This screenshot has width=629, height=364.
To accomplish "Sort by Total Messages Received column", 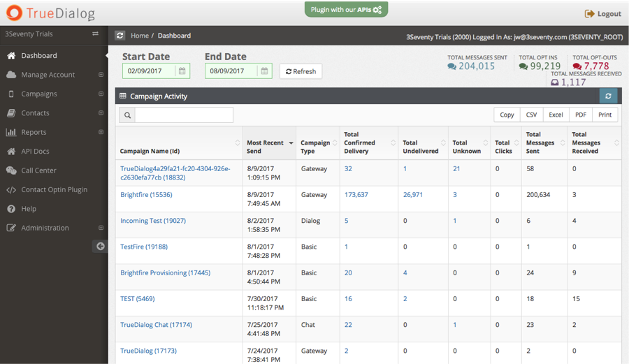I will point(595,143).
